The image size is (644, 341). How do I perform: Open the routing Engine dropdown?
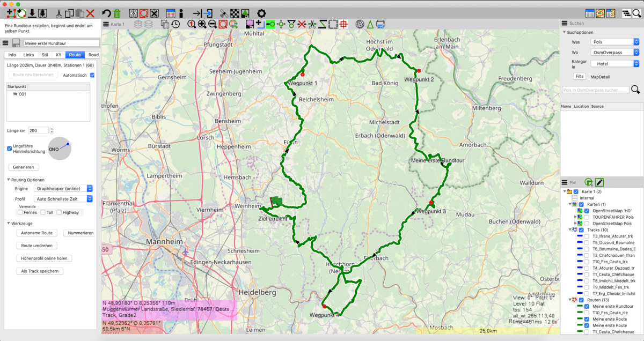pos(63,188)
